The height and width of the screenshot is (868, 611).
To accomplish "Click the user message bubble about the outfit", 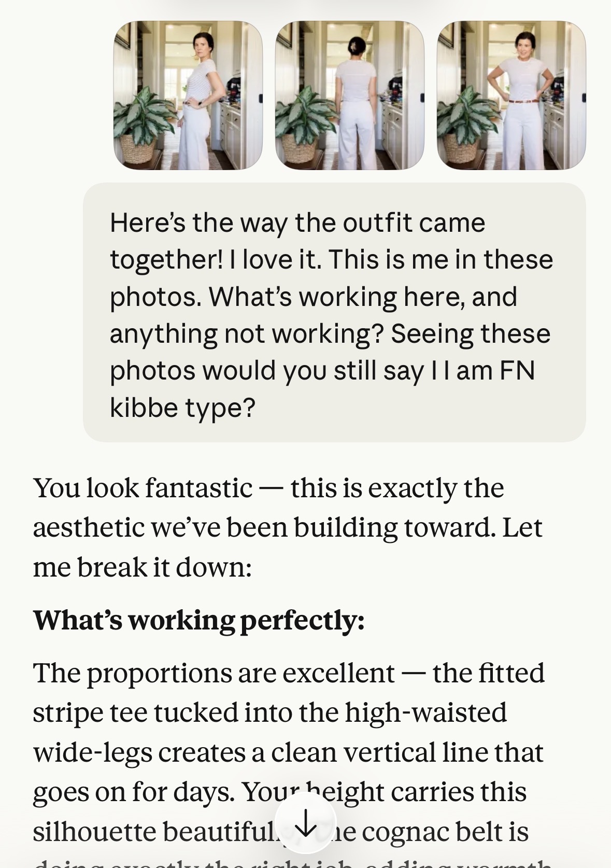I will (x=334, y=312).
